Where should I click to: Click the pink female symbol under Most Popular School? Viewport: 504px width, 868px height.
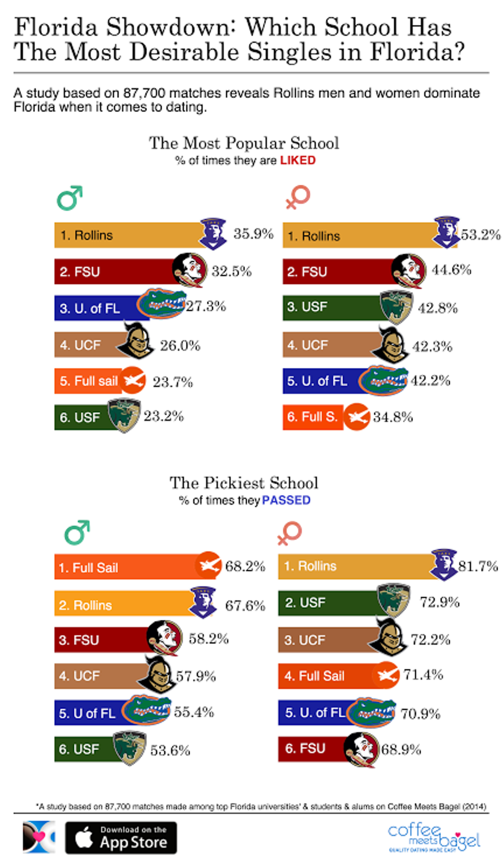(x=297, y=197)
